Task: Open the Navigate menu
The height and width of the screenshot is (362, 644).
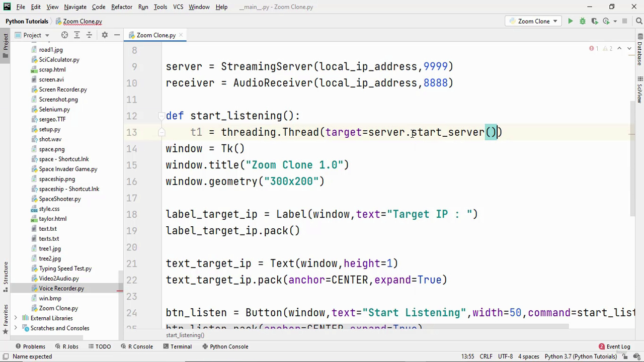Action: (75, 7)
